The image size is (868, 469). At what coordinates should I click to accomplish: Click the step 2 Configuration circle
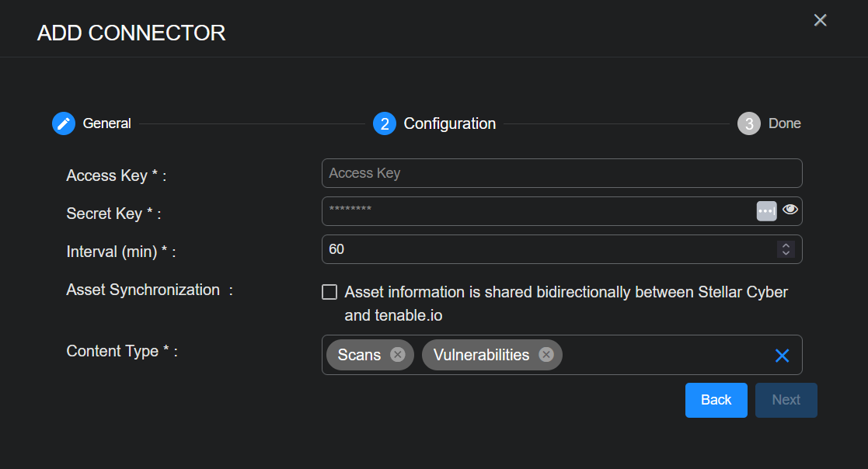coord(385,123)
